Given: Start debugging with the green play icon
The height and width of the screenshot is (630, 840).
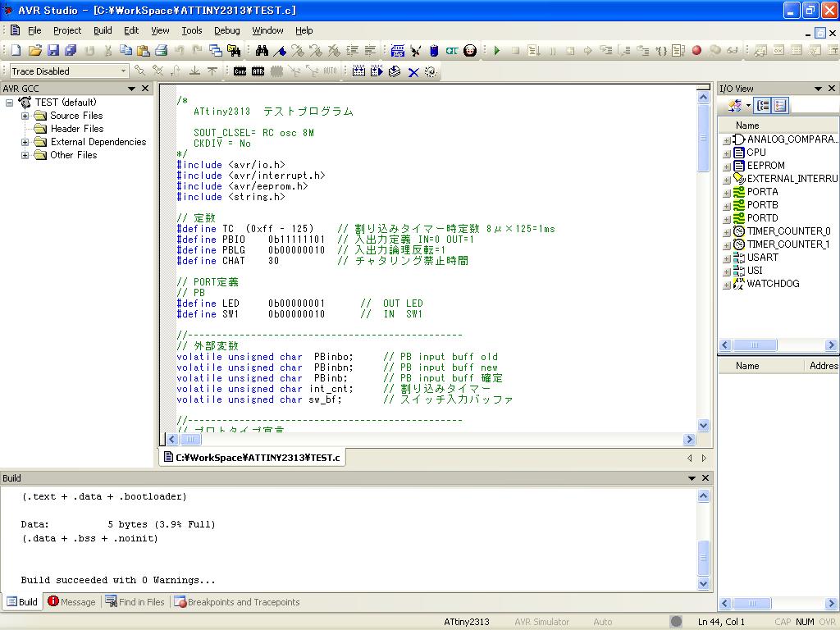Looking at the screenshot, I should (497, 51).
